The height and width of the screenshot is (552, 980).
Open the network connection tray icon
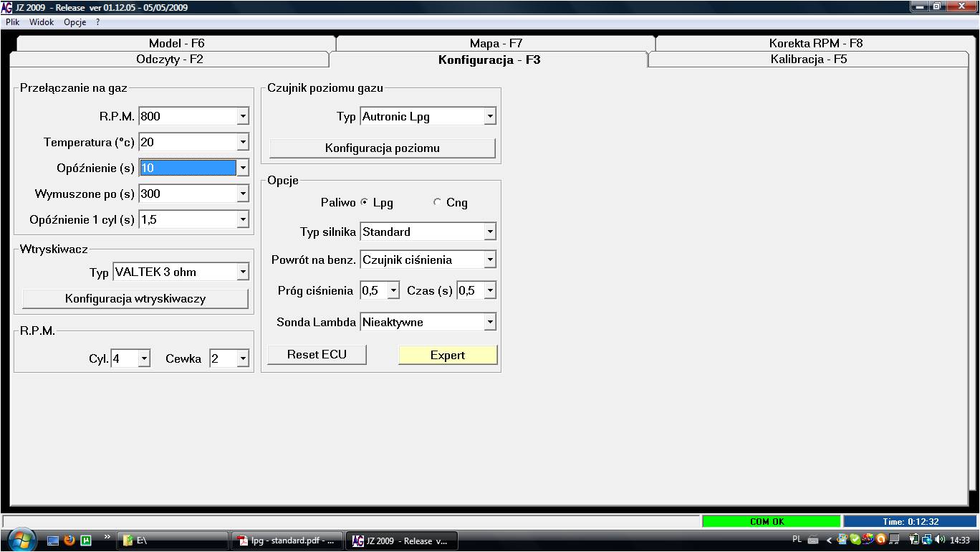(926, 540)
